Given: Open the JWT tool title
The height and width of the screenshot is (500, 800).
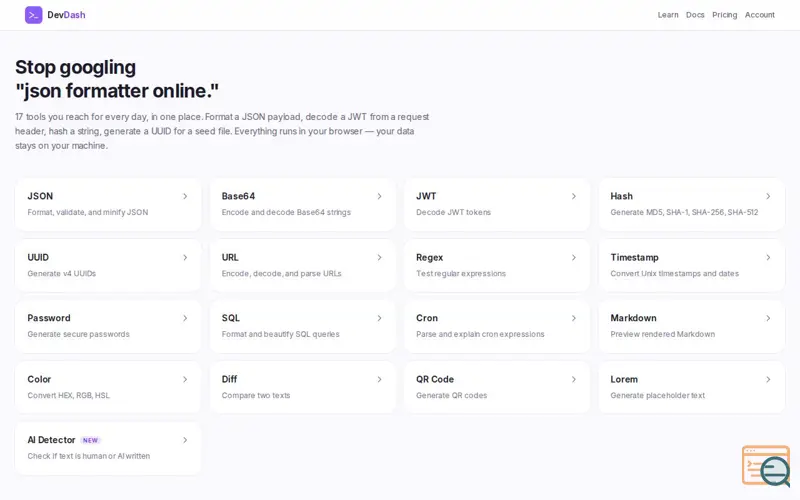Looking at the screenshot, I should pyautogui.click(x=426, y=196).
